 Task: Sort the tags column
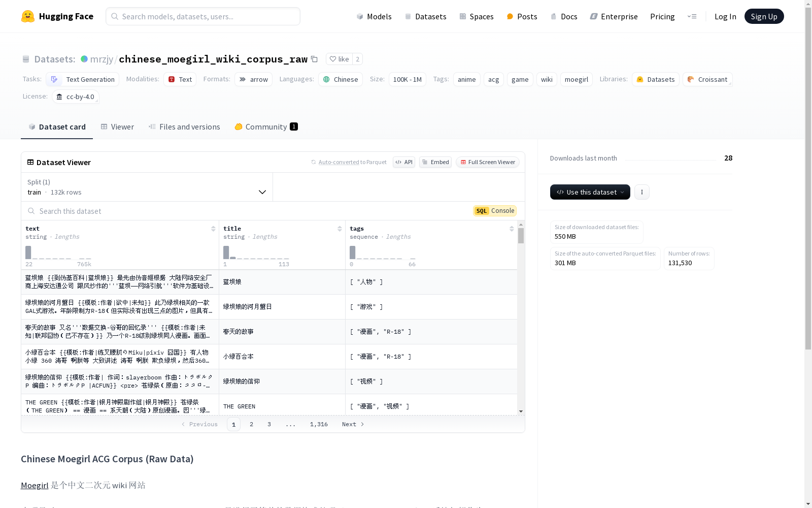512,229
